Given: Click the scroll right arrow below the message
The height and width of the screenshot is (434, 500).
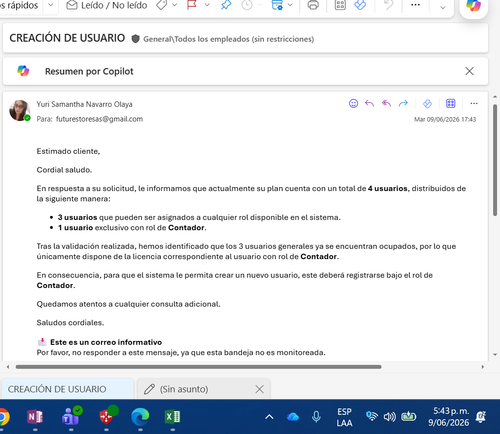Looking at the screenshot, I should click(482, 367).
